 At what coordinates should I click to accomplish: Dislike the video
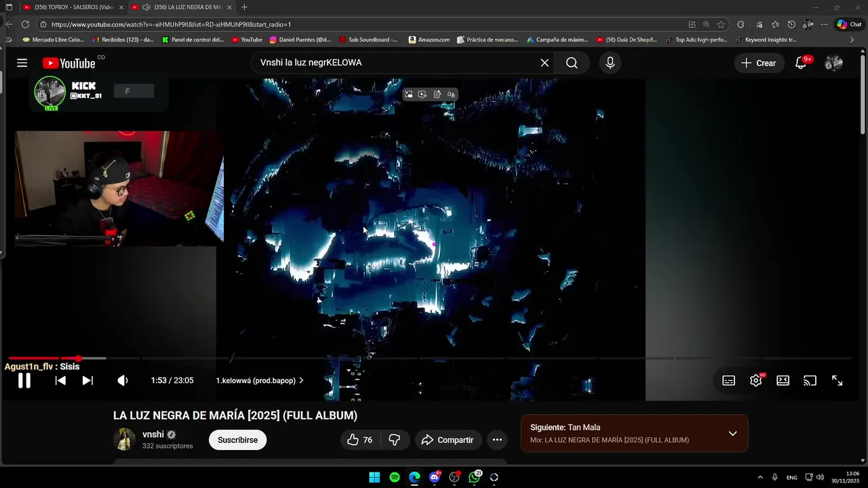pos(395,440)
